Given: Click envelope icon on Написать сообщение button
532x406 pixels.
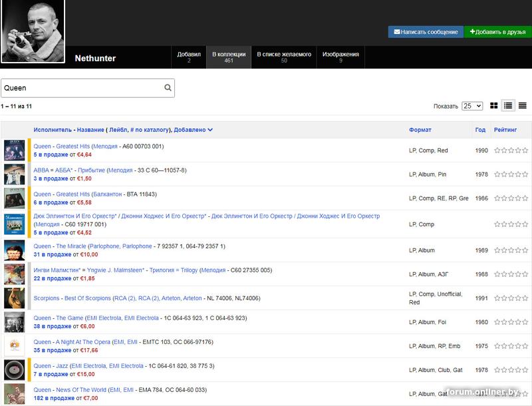Looking at the screenshot, I should [397, 32].
